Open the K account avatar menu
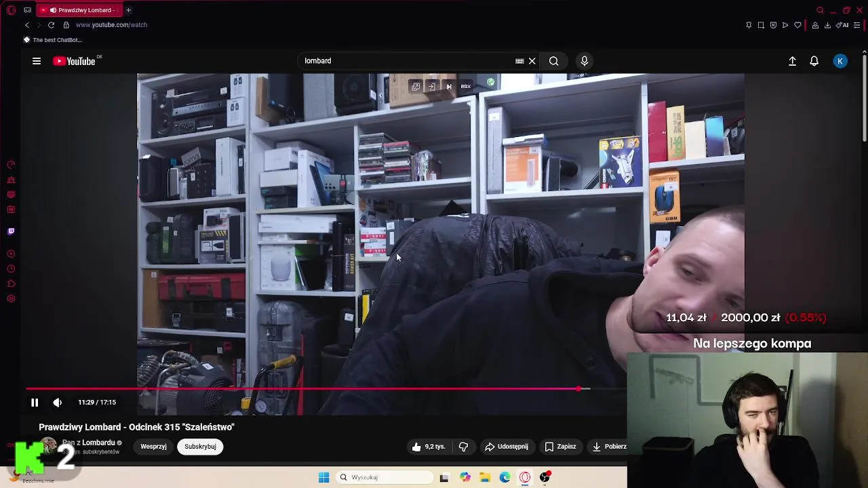This screenshot has width=868, height=488. [840, 61]
